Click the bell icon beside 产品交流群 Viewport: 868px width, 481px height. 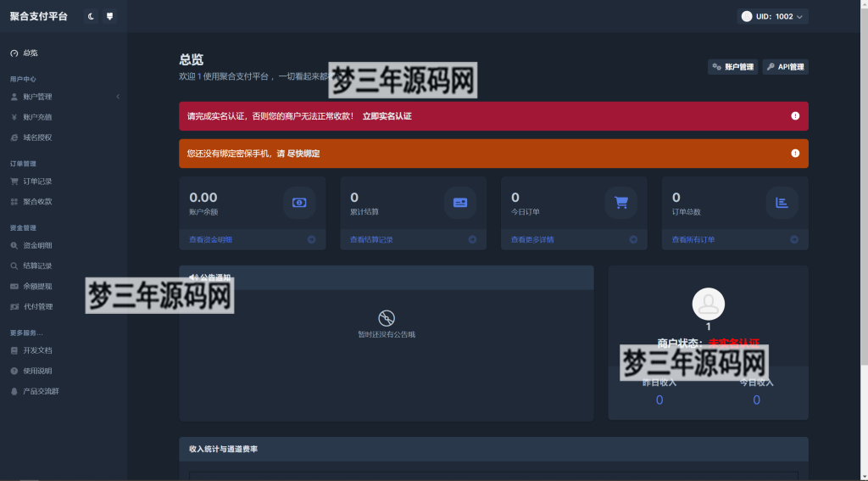[14, 392]
